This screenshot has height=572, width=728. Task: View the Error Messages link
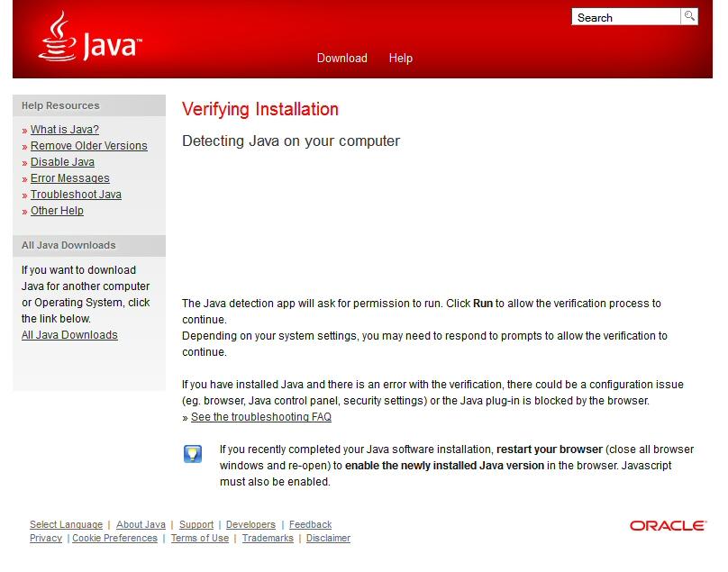click(69, 178)
